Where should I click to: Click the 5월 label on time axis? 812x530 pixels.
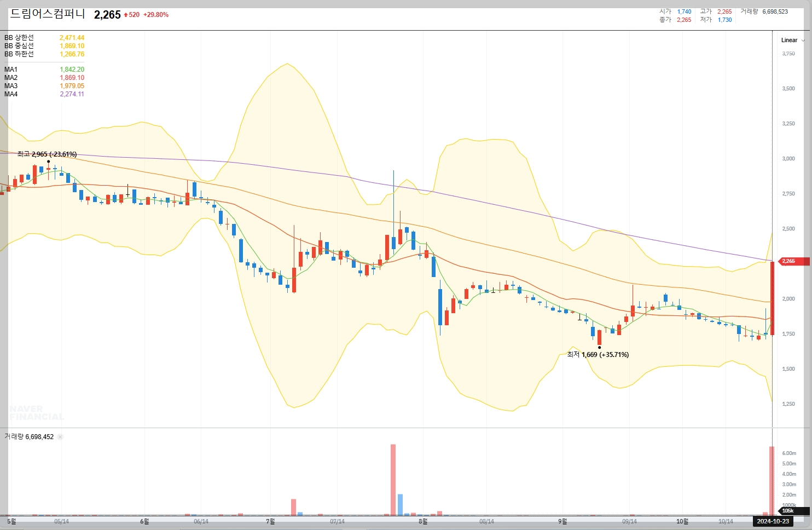click(11, 521)
